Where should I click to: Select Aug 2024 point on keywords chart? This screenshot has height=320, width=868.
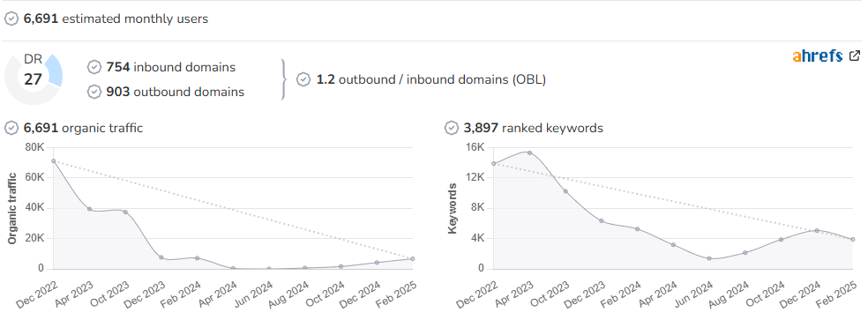(x=745, y=252)
